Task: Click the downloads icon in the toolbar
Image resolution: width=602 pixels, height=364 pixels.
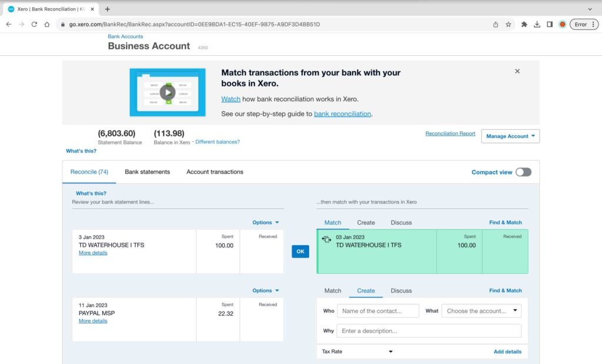Action: 537,25
